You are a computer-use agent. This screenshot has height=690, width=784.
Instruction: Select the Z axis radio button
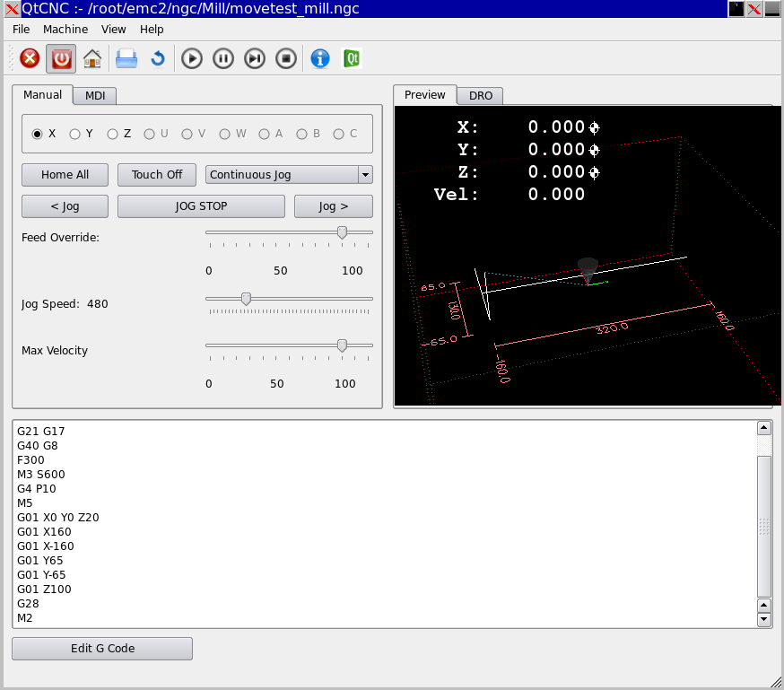(x=113, y=134)
